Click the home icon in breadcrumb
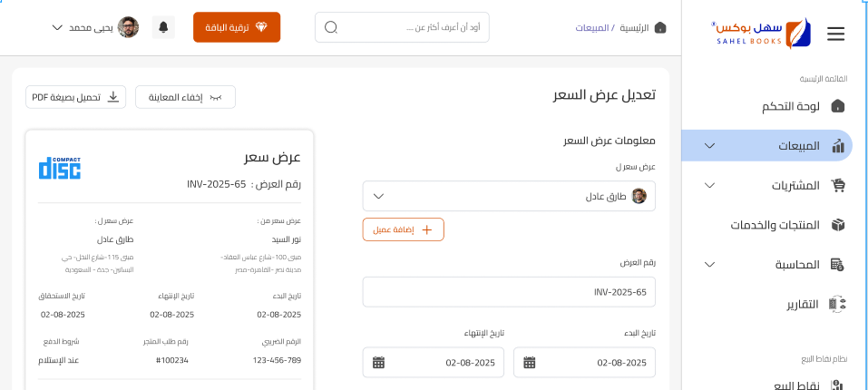This screenshot has height=390, width=868. click(660, 27)
